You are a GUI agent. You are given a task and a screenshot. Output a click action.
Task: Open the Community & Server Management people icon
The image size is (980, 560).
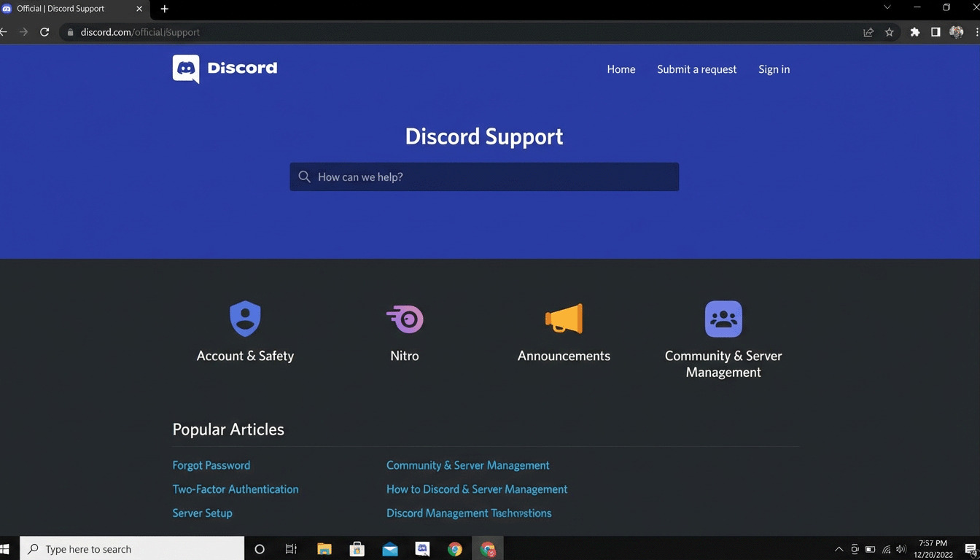(723, 318)
